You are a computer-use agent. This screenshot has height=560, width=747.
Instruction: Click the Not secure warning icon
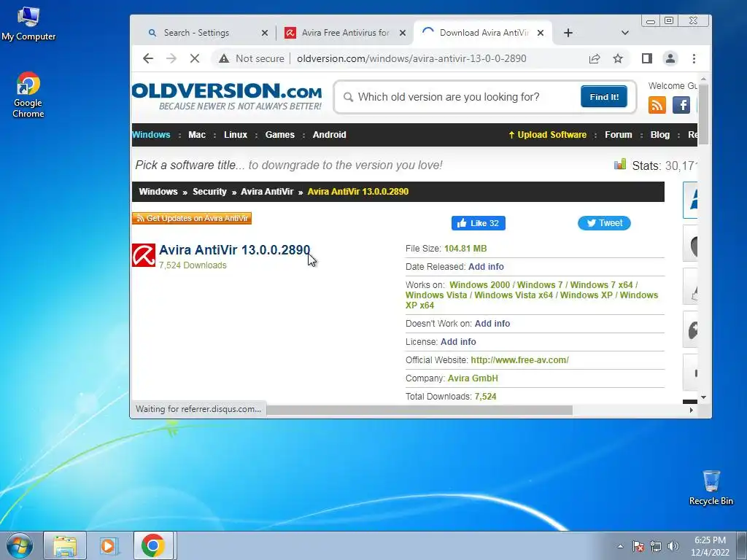click(x=224, y=58)
